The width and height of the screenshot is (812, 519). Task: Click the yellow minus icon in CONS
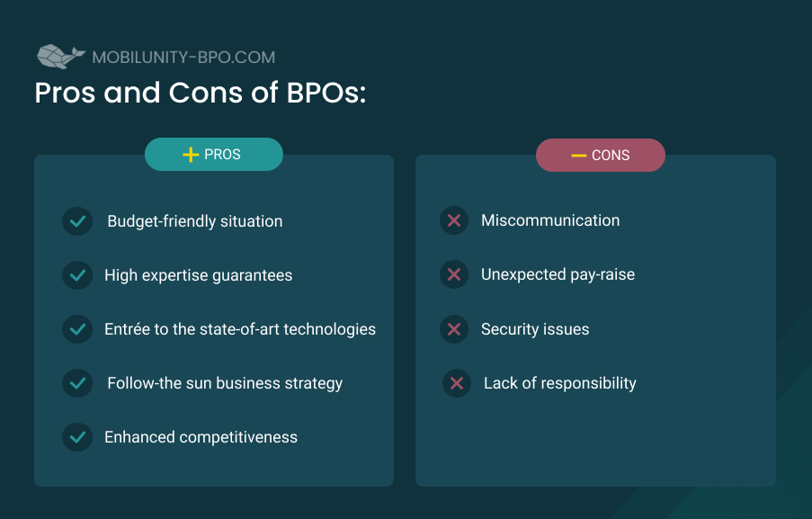(x=578, y=156)
